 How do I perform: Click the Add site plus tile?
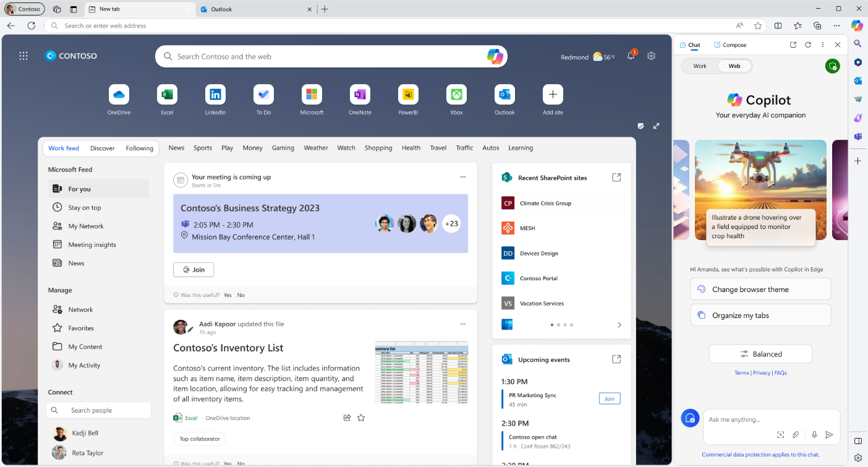[x=553, y=95]
